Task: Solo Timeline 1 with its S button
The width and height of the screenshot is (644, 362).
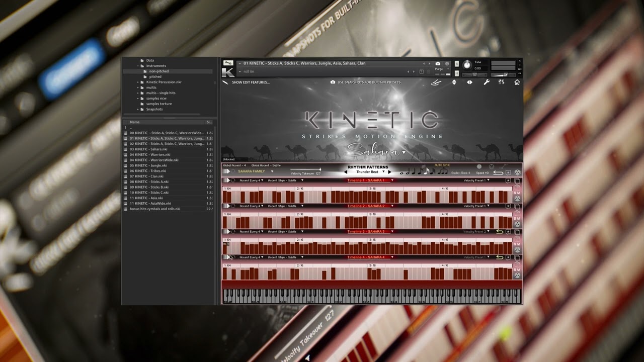Action: pos(515,193)
